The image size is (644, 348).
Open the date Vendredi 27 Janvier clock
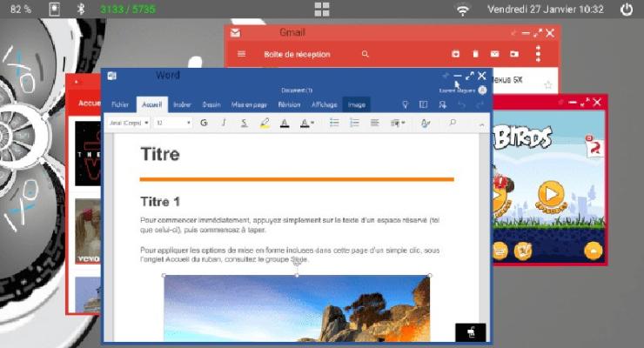tap(546, 9)
